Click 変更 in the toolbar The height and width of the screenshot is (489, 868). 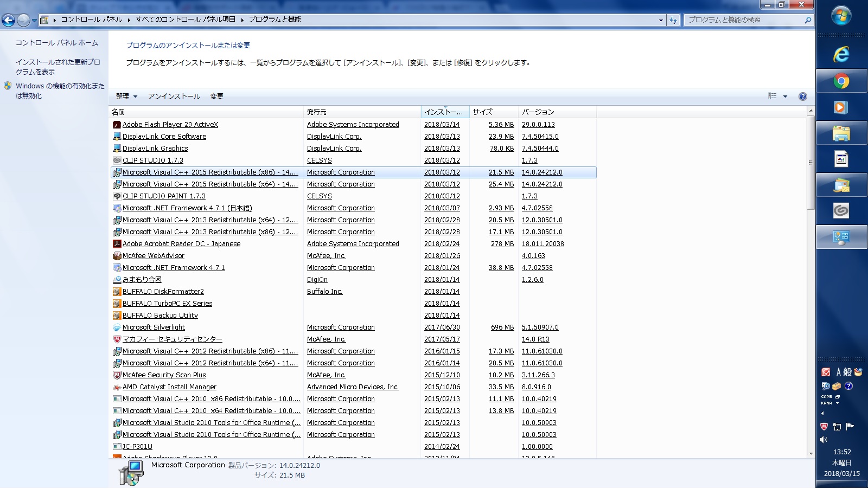coord(217,96)
